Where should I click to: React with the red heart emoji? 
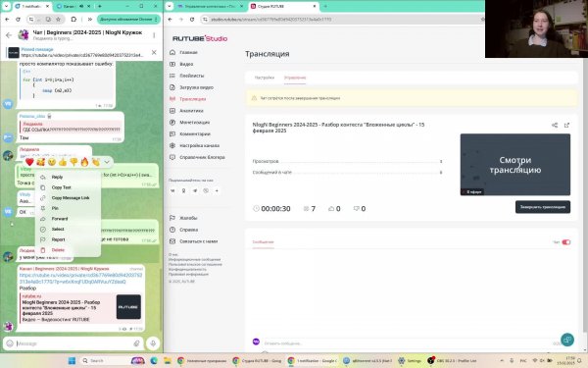point(29,162)
